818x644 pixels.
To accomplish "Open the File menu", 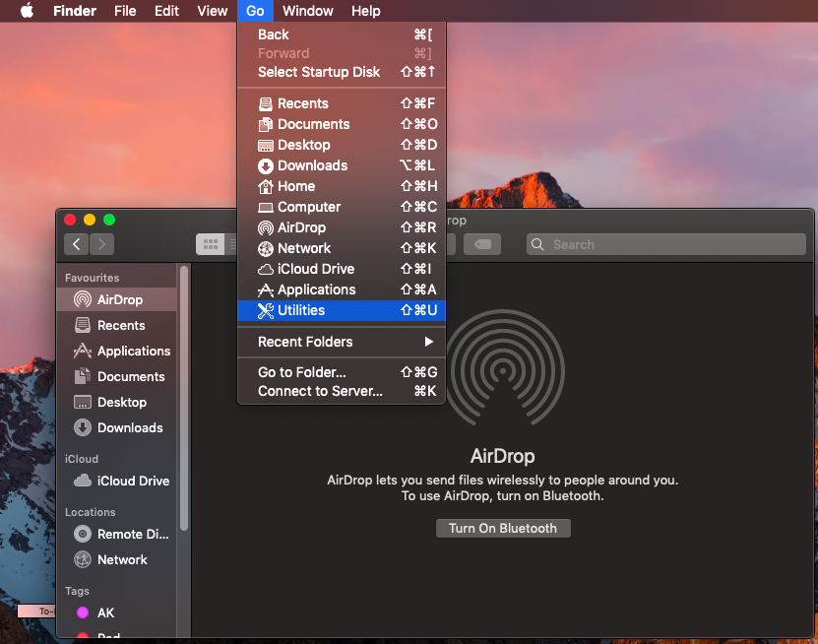I will point(125,11).
